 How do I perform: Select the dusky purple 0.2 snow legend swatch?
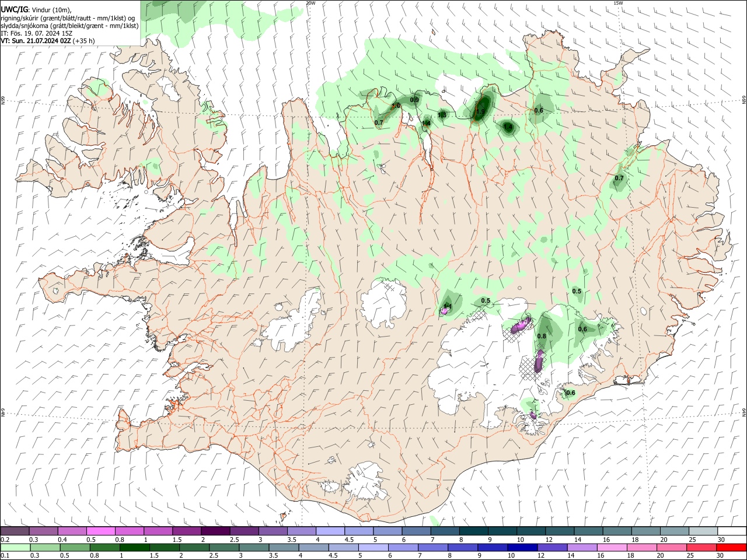(x=15, y=531)
